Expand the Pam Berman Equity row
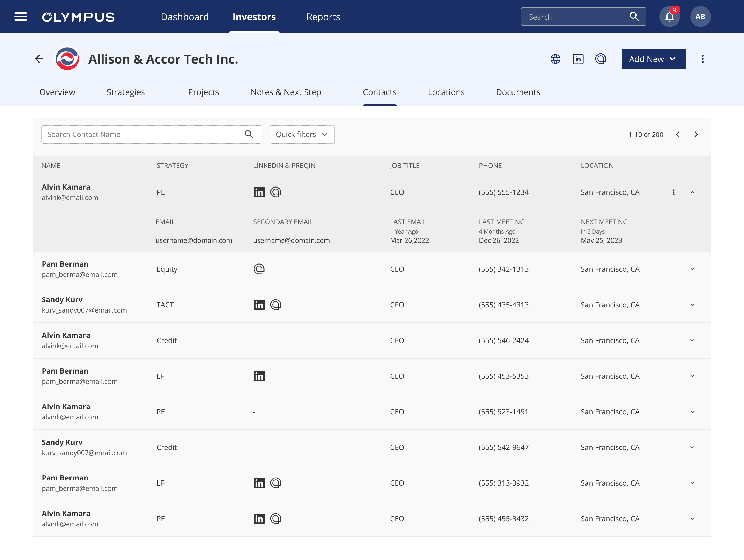Image resolution: width=744 pixels, height=560 pixels. [x=692, y=269]
